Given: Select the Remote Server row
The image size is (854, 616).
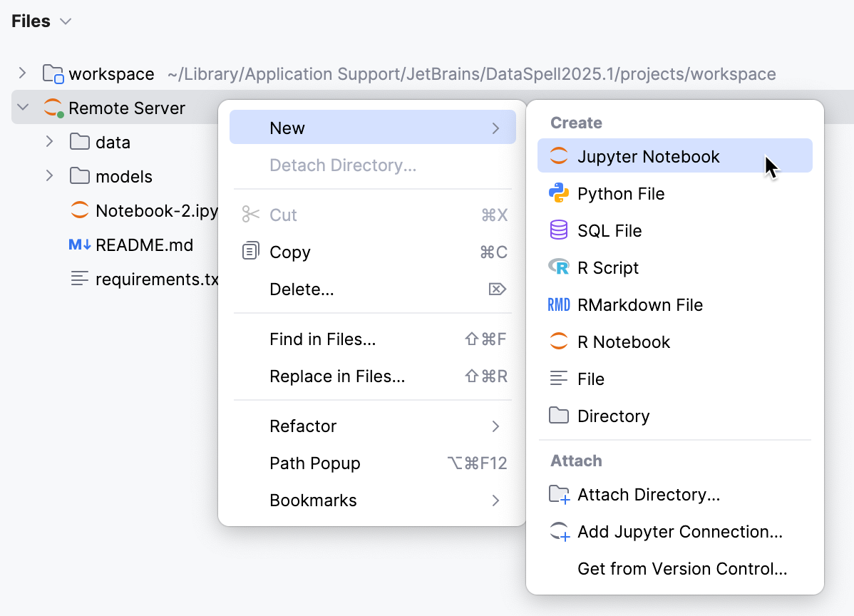Looking at the screenshot, I should (114, 107).
